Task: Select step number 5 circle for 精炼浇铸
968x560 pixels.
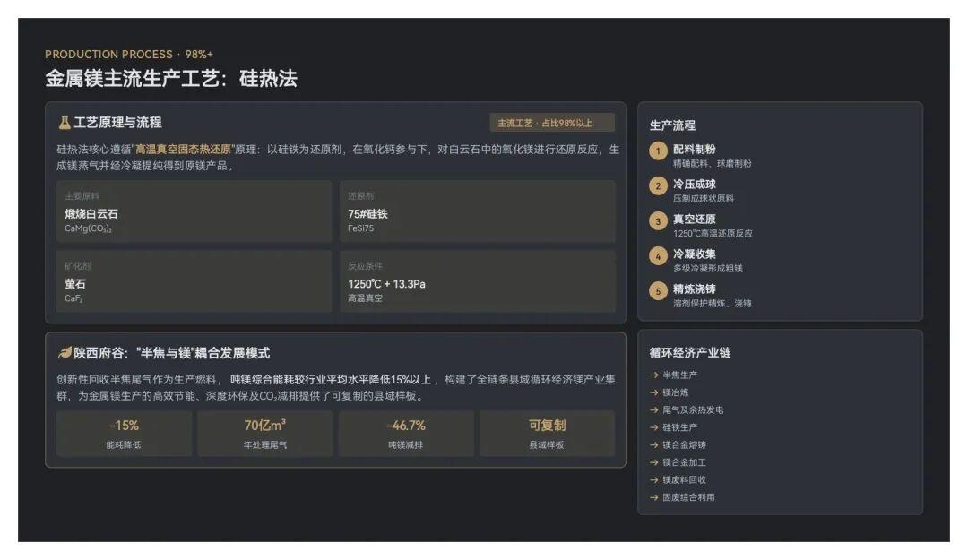Action: tap(659, 291)
